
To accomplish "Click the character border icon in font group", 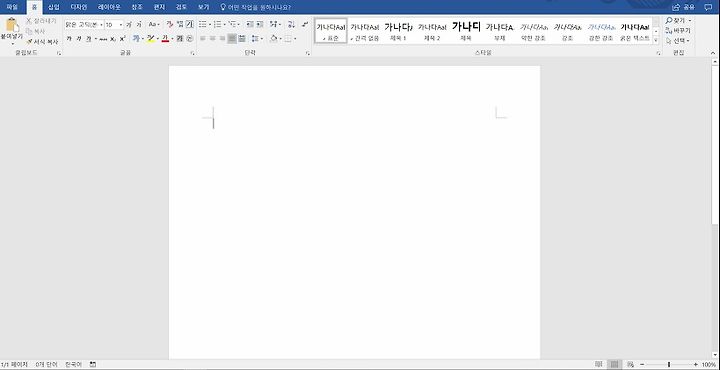I will coord(190,24).
